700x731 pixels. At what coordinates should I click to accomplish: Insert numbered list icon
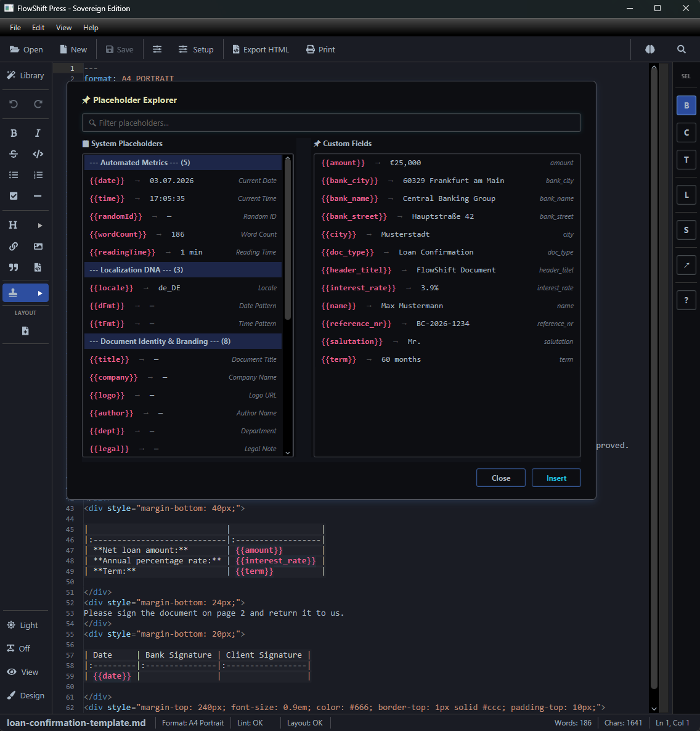tap(38, 175)
